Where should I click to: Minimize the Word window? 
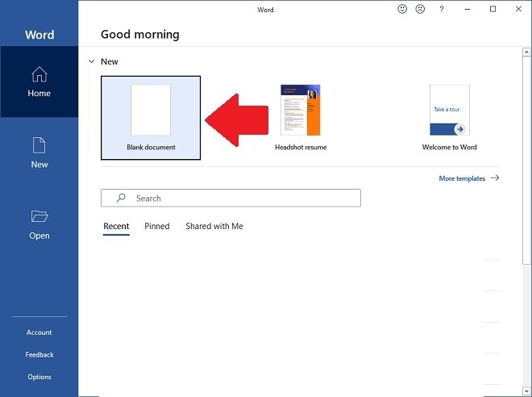(x=468, y=10)
